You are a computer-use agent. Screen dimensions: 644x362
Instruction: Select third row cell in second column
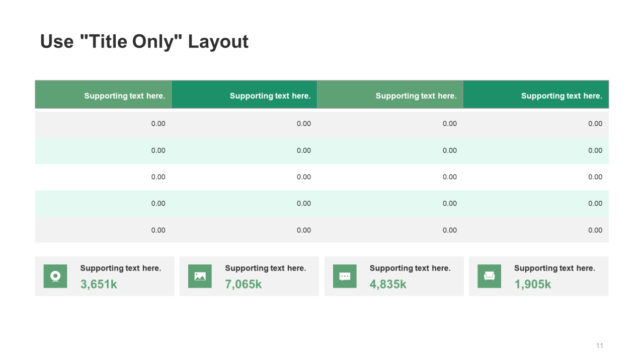click(303, 177)
